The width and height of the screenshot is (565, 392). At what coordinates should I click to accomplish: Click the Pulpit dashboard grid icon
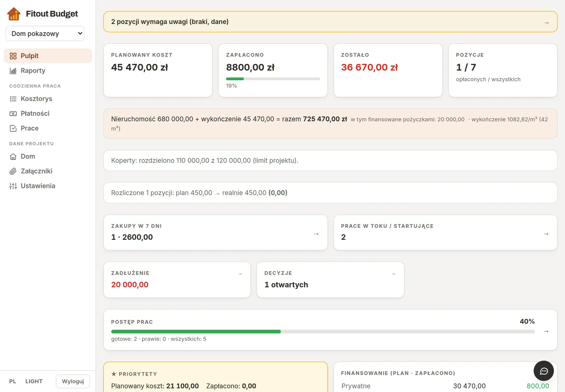(x=13, y=56)
